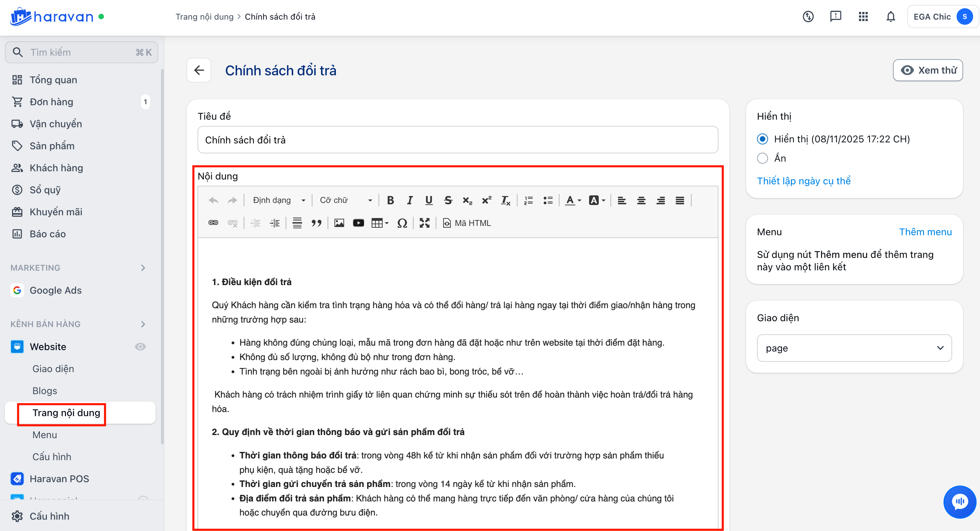This screenshot has width=980, height=531.
Task: Open Sản phẩm in the sidebar
Action: coord(52,146)
